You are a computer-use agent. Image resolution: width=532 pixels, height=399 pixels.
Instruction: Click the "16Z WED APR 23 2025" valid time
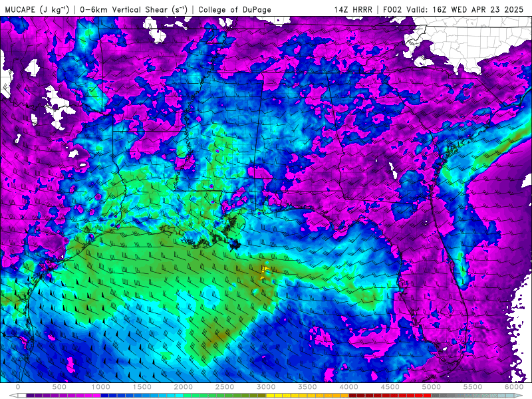point(477,9)
